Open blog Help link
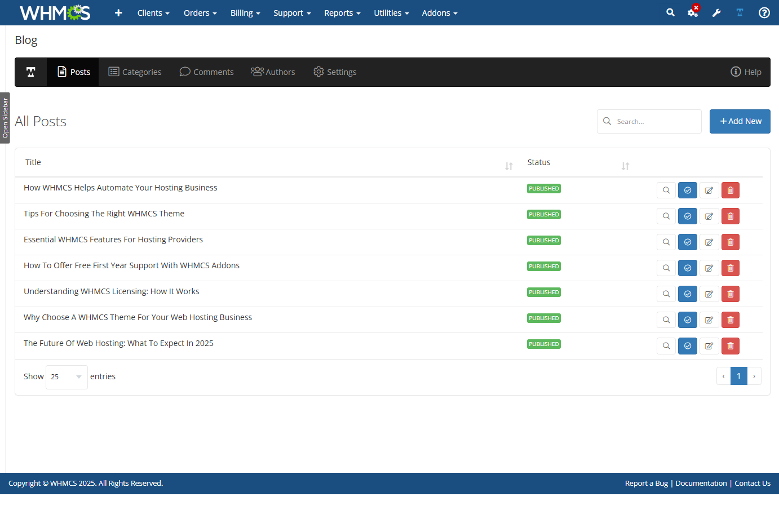The image size is (779, 532). pyautogui.click(x=746, y=72)
